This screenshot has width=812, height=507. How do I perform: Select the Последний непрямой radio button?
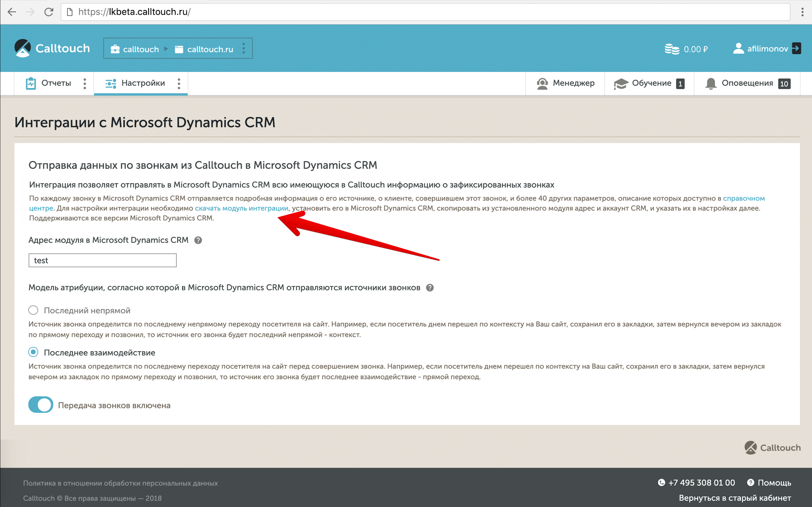(x=33, y=310)
